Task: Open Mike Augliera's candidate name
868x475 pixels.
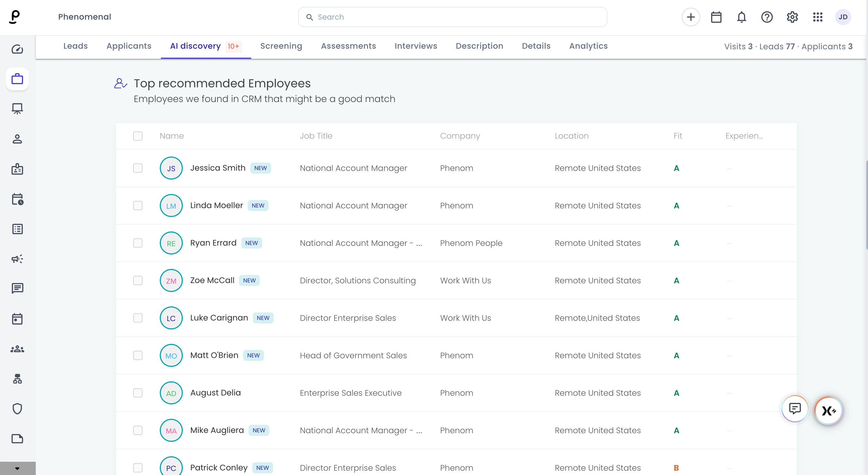Action: [x=217, y=430]
